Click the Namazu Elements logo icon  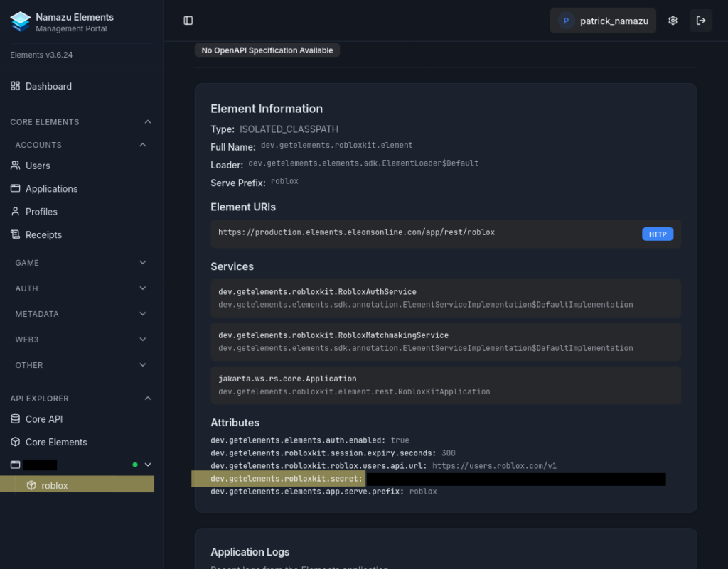21,21
